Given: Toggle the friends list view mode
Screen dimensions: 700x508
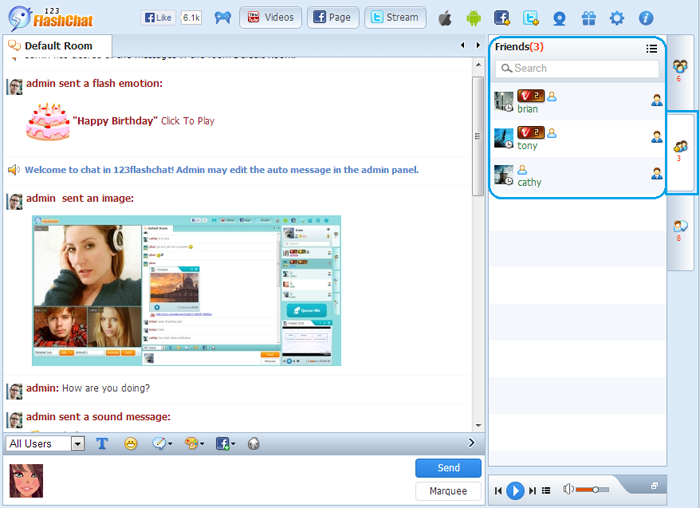Looking at the screenshot, I should coord(652,47).
